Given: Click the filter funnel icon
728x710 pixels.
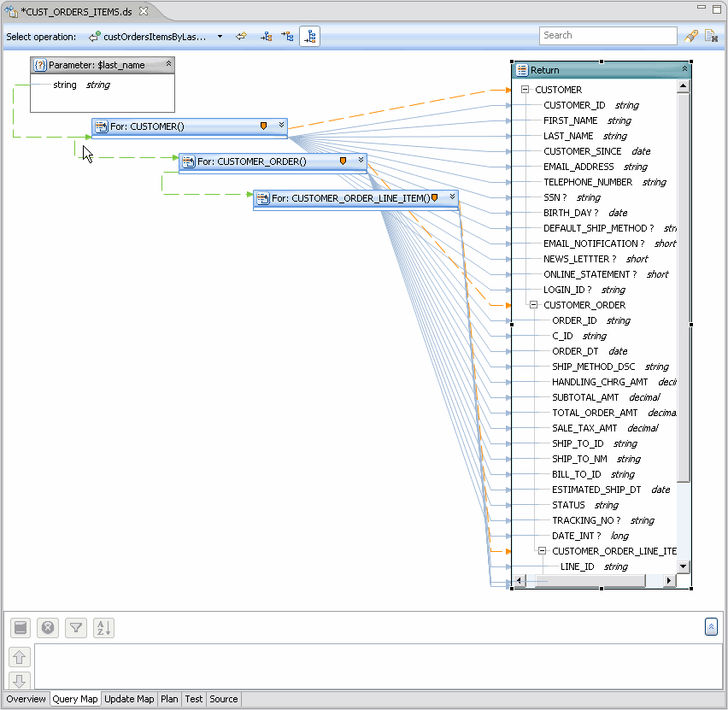Looking at the screenshot, I should pos(76,628).
